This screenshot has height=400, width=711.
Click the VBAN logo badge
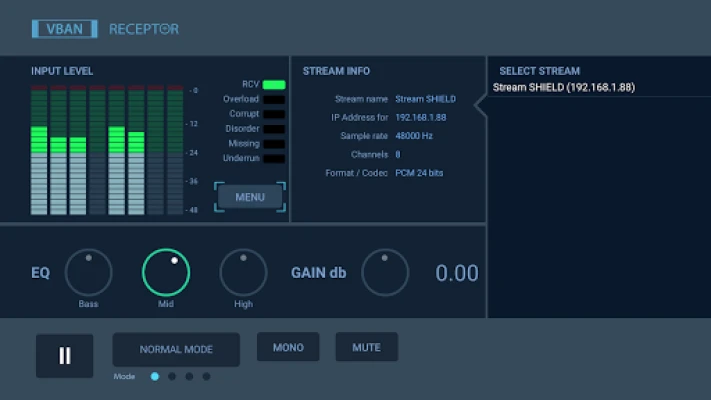(x=64, y=29)
